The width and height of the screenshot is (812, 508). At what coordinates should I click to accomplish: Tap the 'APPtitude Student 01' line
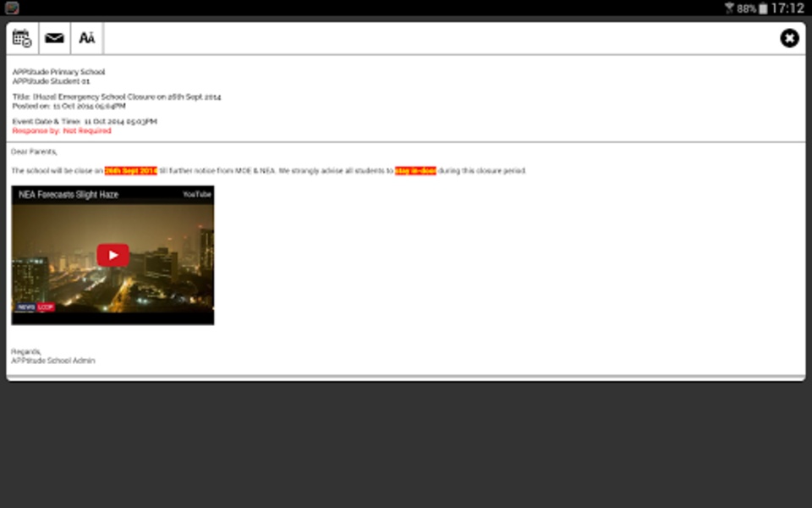(x=52, y=81)
